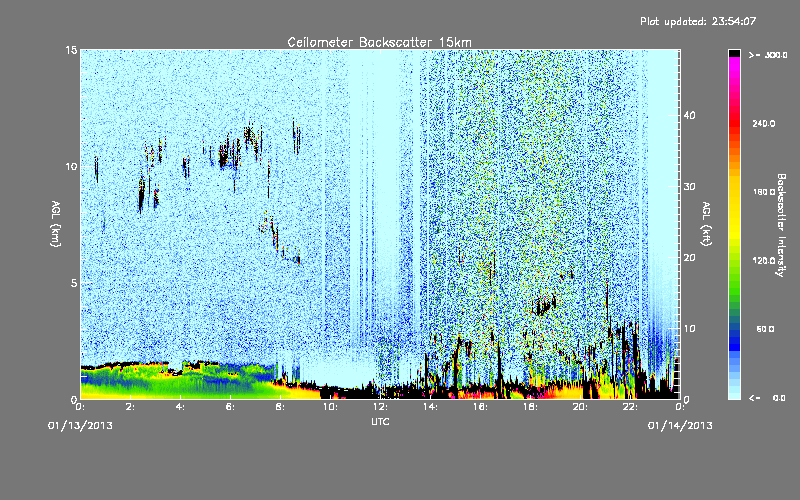
Task: Click the 10 kft tick on right axis
Action: point(689,329)
